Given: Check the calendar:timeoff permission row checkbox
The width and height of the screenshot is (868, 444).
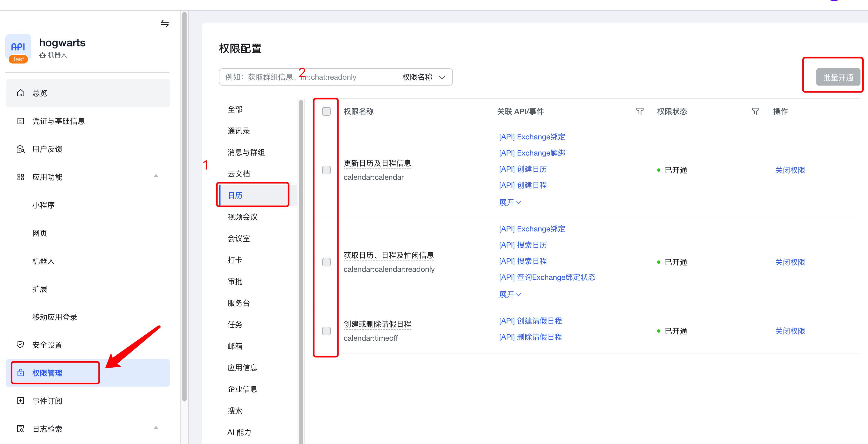Looking at the screenshot, I should click(326, 331).
